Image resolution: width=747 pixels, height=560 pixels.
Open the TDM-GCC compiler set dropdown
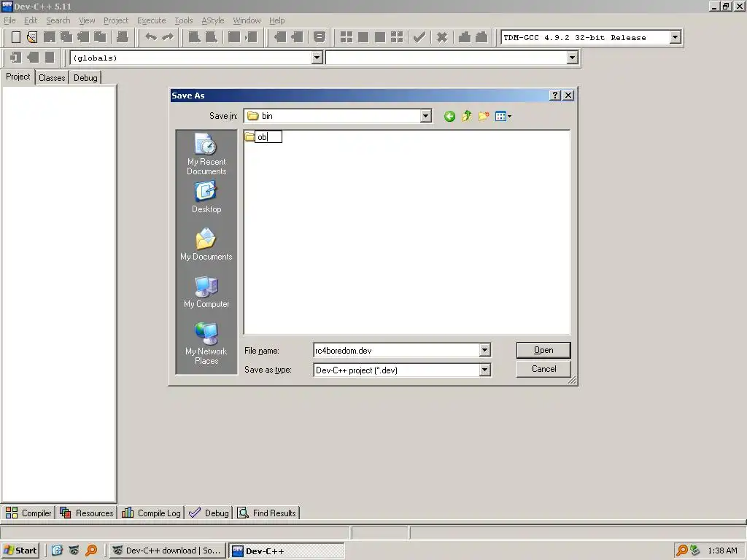click(x=675, y=37)
